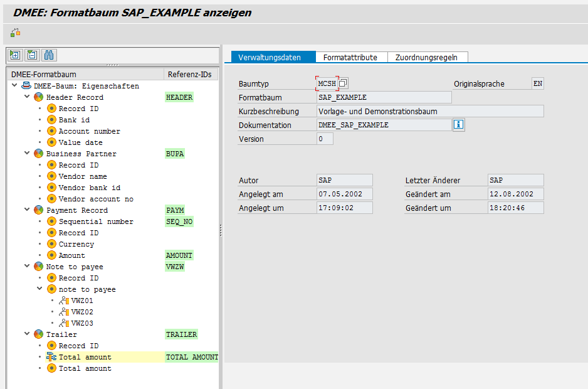Click the Referenz-IDs column header
The image size is (588, 389).
(x=189, y=74)
